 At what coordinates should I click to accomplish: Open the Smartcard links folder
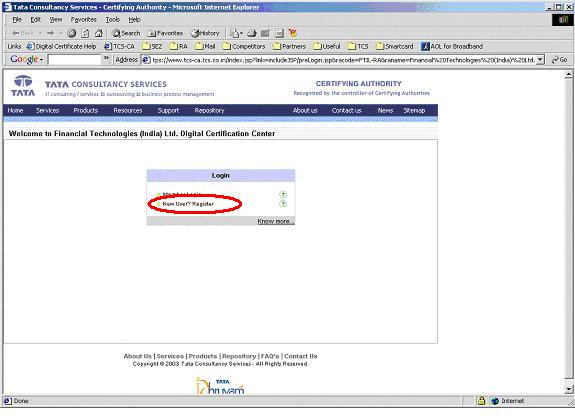point(395,46)
